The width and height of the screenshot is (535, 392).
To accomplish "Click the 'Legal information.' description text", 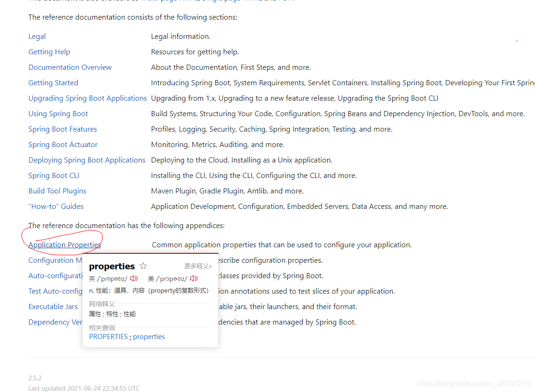I will click(x=181, y=37).
